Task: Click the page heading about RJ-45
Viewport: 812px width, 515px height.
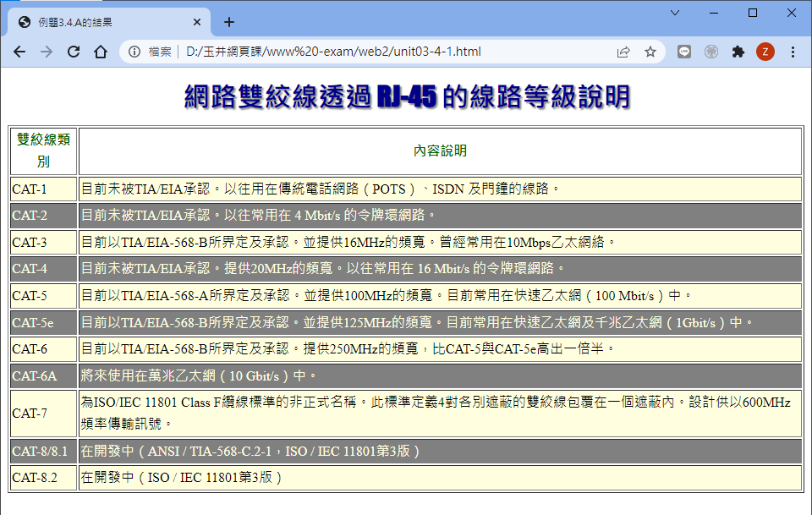Action: point(407,96)
